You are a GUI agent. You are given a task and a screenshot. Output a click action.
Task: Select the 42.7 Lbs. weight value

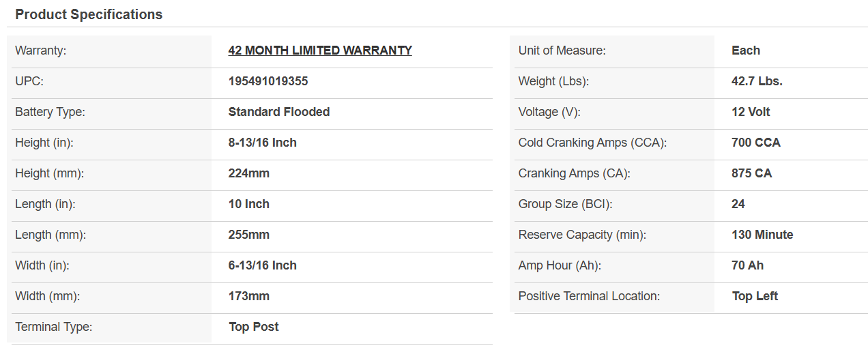coord(757,81)
